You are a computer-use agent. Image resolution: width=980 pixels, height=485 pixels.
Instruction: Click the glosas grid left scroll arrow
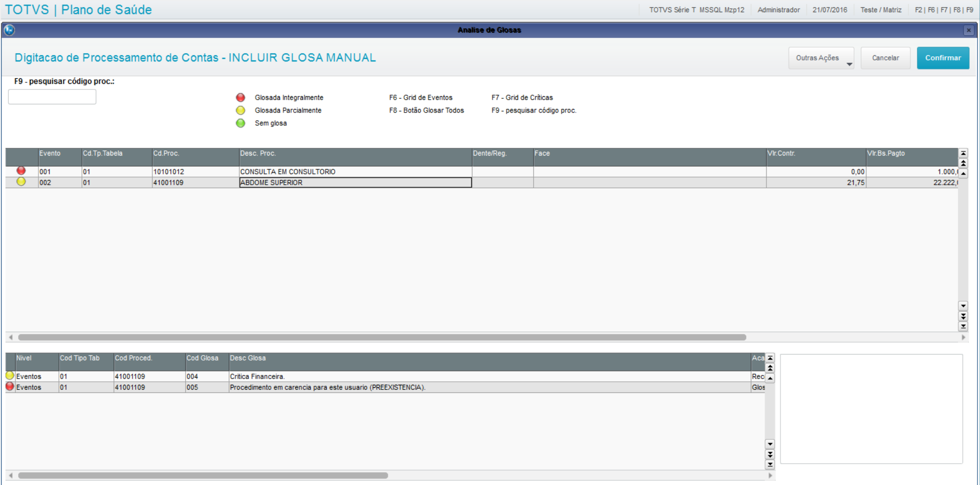click(10, 475)
